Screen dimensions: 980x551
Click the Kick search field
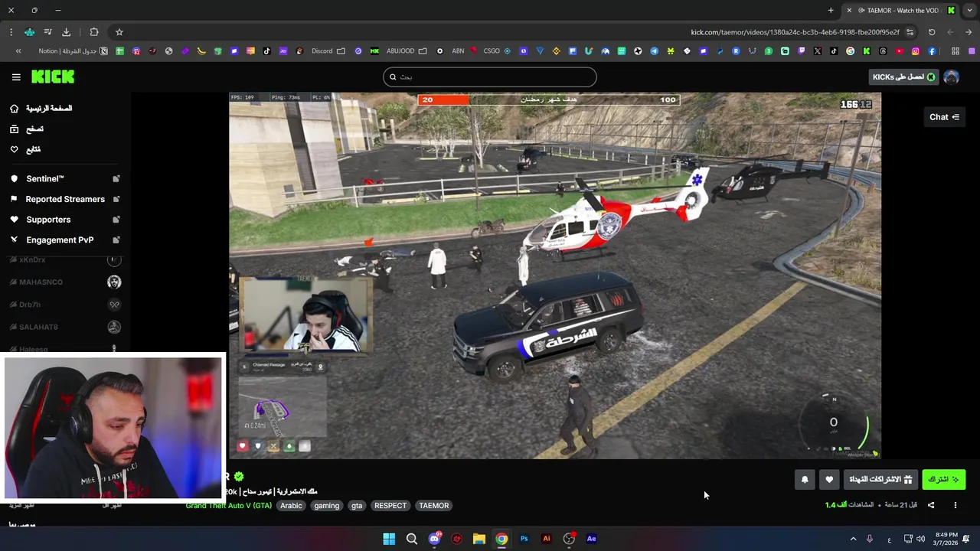tap(490, 77)
